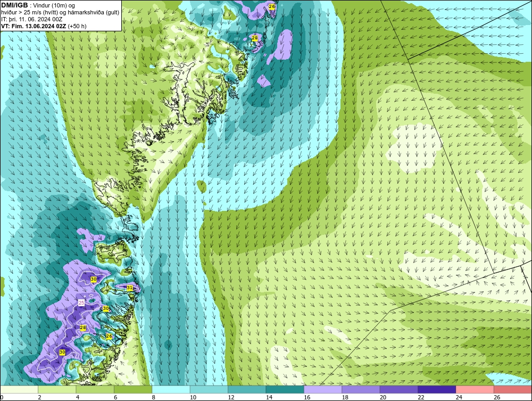This screenshot has height=401, width=532.
Task: Pick the 4–6 m/s green swatch
Action: click(95, 389)
